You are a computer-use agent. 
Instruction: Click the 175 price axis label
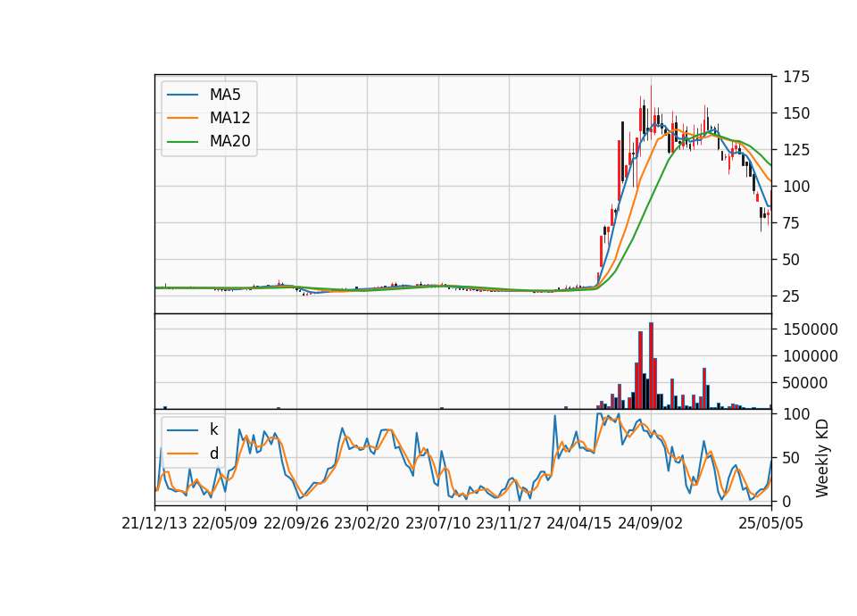[796, 77]
